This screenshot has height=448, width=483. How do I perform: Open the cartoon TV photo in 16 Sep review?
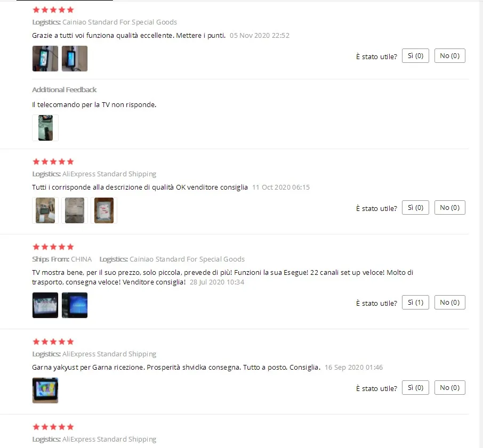click(45, 390)
